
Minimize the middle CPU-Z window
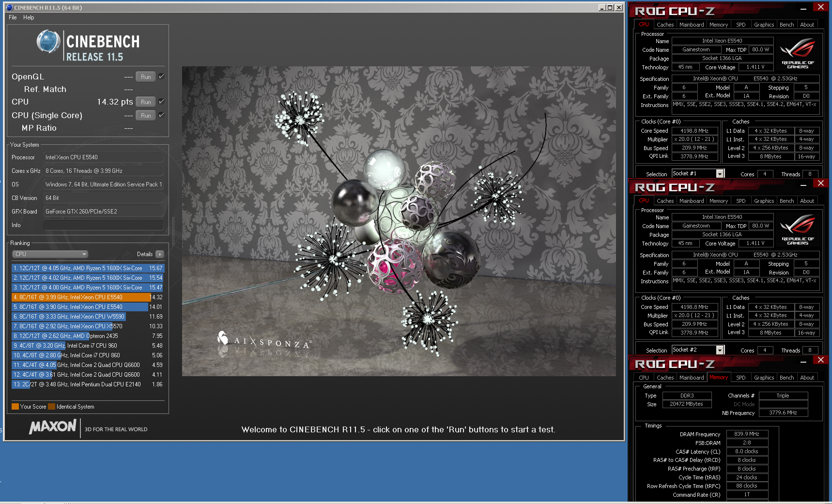pos(803,184)
